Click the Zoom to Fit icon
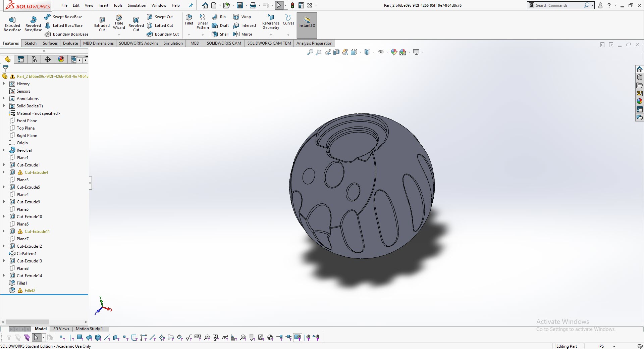Viewport: 644px width, 349px height. point(310,52)
